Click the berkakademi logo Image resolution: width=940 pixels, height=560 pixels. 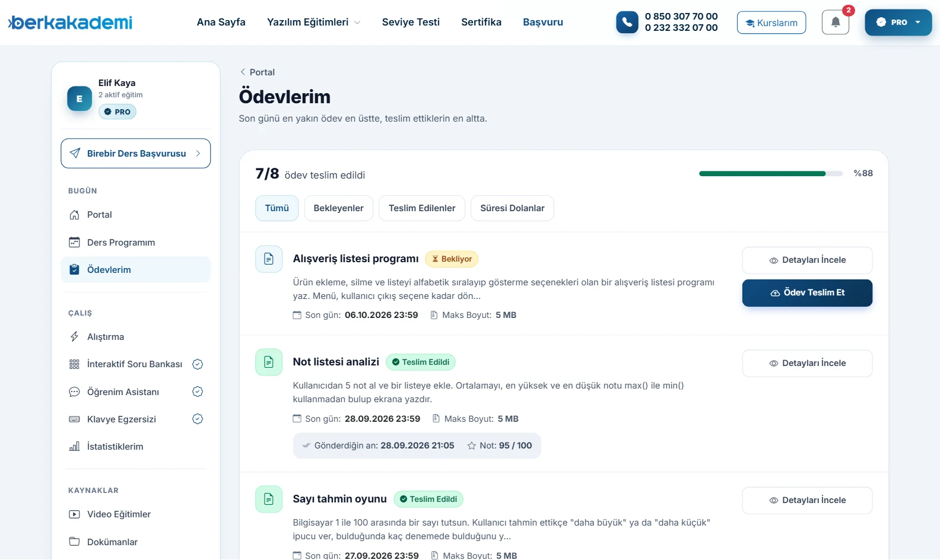pyautogui.click(x=70, y=23)
